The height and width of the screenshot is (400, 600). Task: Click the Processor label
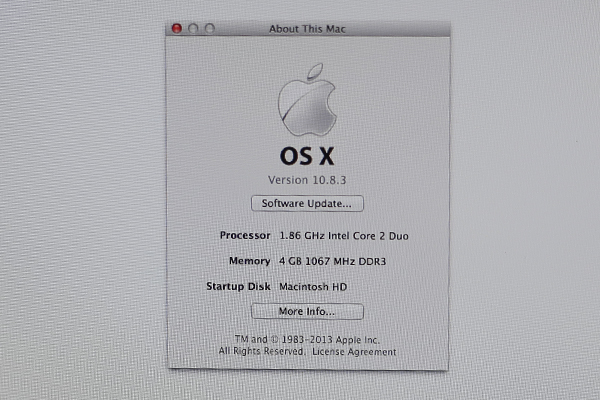(245, 235)
